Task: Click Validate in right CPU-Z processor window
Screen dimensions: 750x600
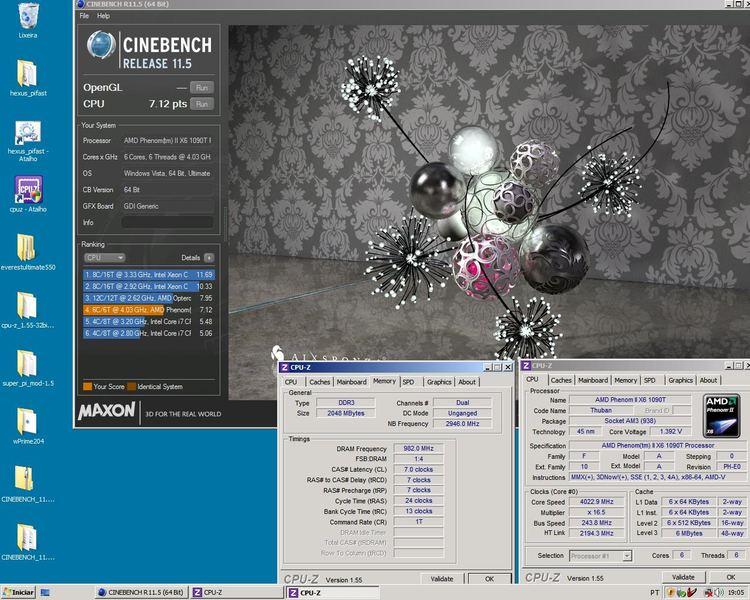Action: point(683,577)
